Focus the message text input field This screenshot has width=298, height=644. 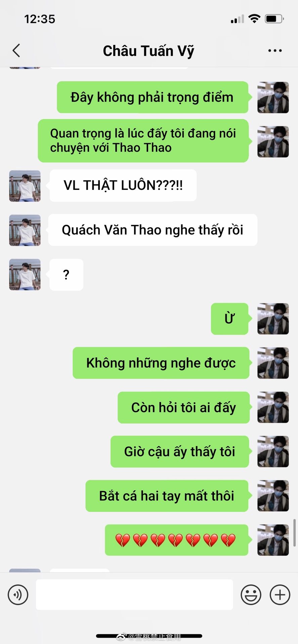(134, 594)
